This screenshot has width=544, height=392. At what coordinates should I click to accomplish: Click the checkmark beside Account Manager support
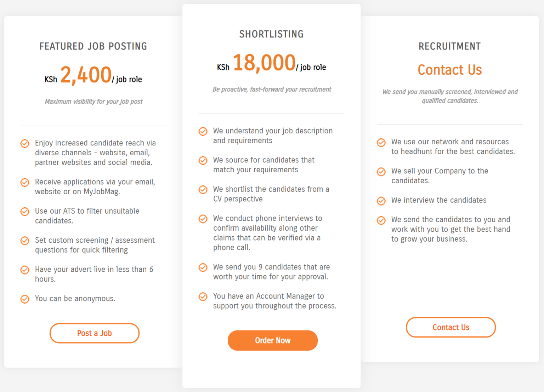[x=203, y=297]
